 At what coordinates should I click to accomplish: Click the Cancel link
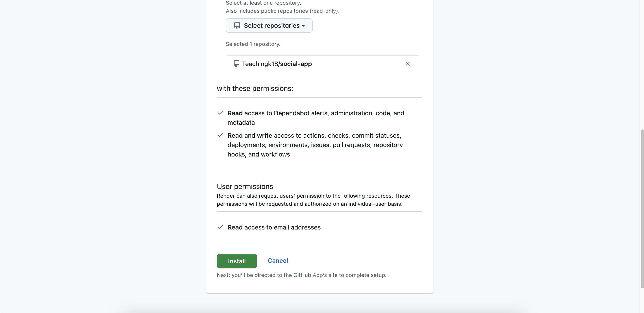click(x=278, y=261)
